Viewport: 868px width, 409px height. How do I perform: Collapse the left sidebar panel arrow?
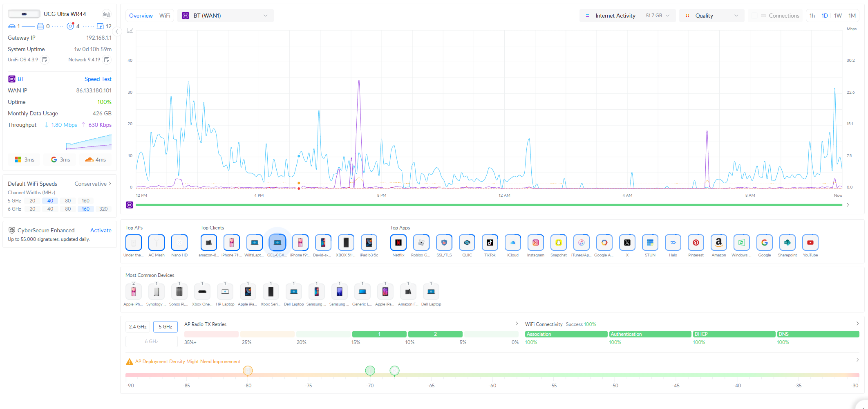coord(117,31)
